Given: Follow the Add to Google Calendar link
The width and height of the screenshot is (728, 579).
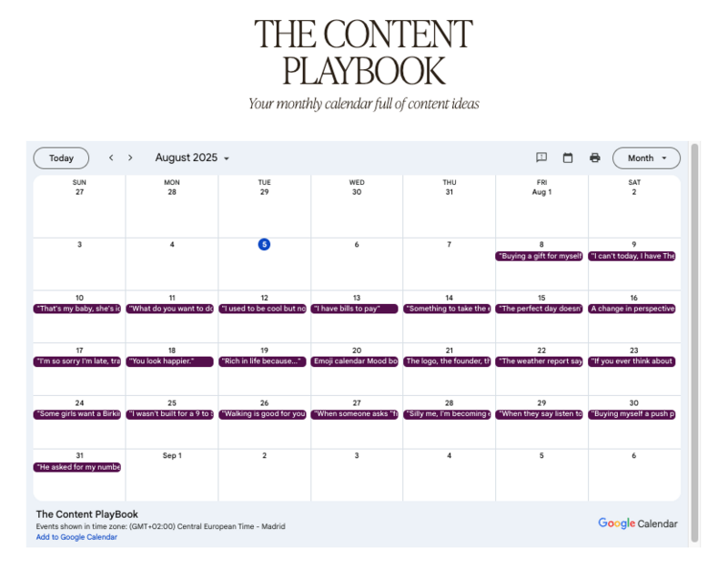Looking at the screenshot, I should click(76, 537).
